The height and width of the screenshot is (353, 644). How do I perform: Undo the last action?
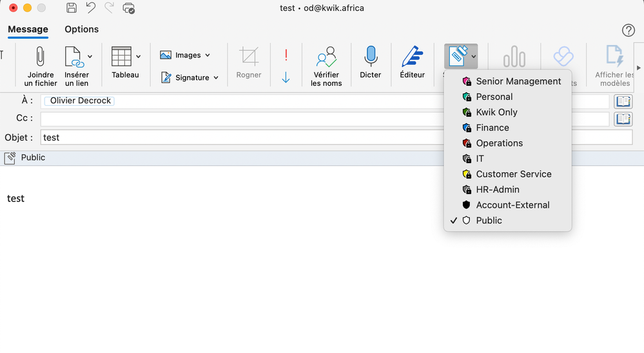[91, 8]
